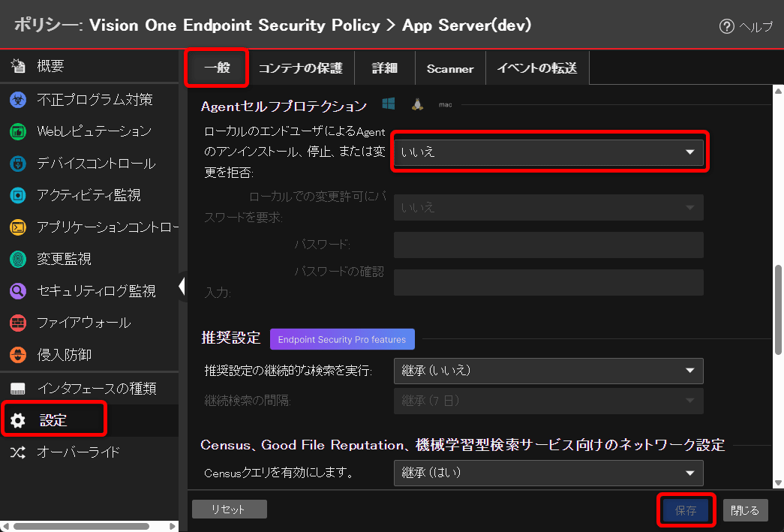Screen dimensions: 784x532
Task: Collapse the left sidebar with arrow handle
Action: (182, 286)
